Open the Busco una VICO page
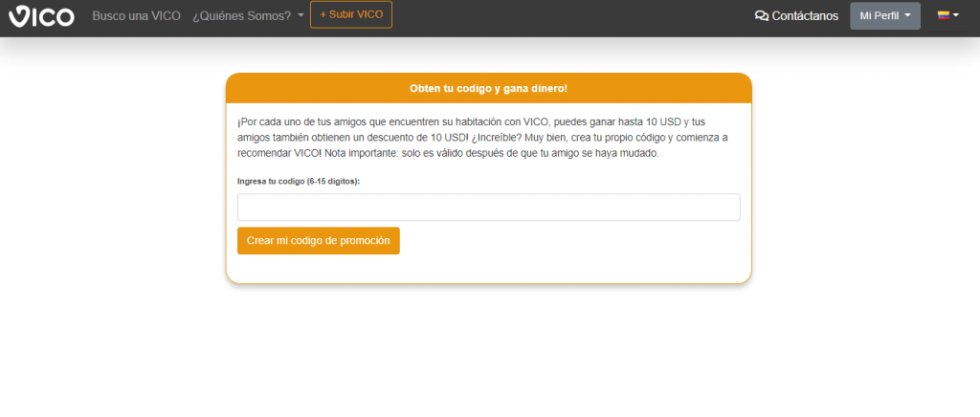 point(136,15)
